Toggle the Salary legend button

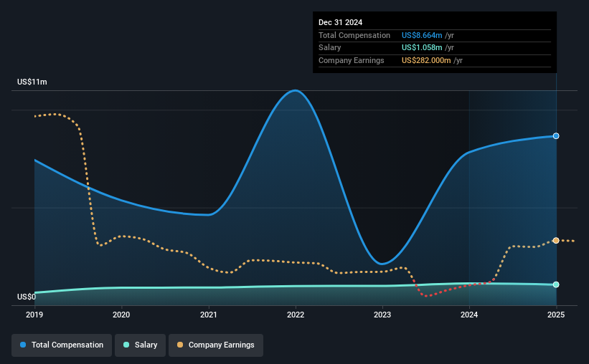pos(140,345)
